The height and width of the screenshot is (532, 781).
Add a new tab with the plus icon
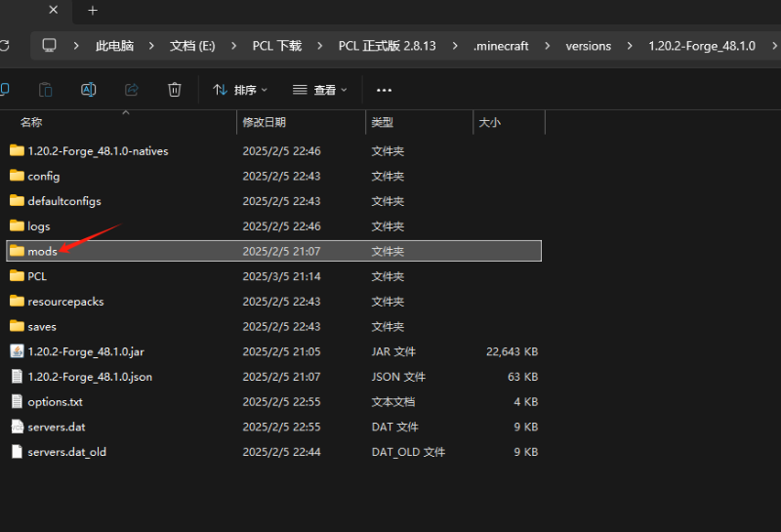(93, 11)
